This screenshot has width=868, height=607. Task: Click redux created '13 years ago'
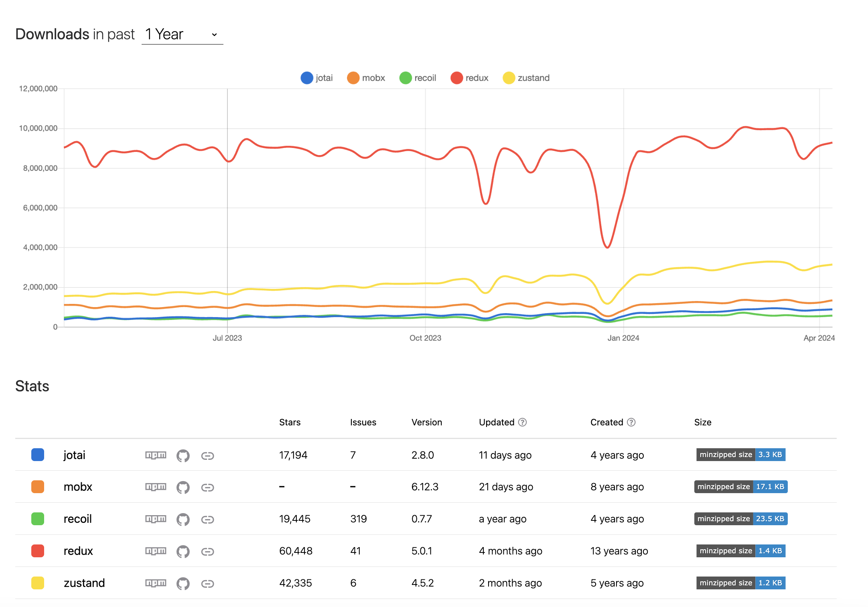[619, 551]
